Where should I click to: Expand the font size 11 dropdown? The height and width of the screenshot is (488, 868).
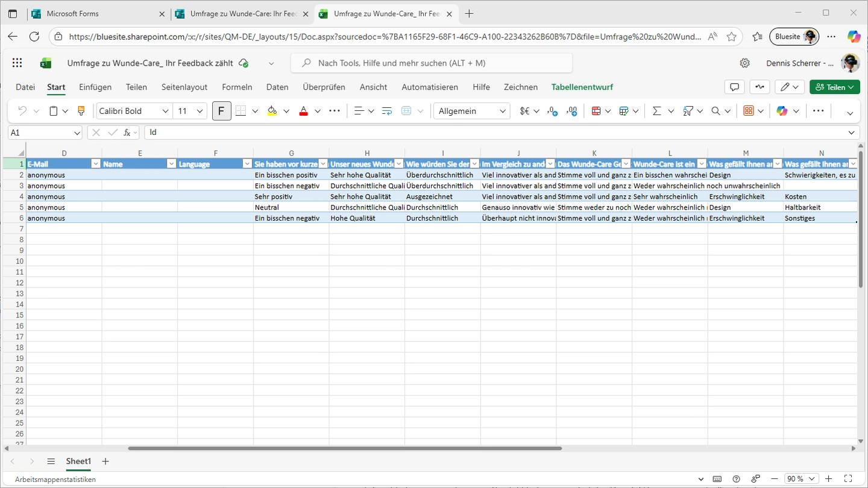click(x=200, y=111)
